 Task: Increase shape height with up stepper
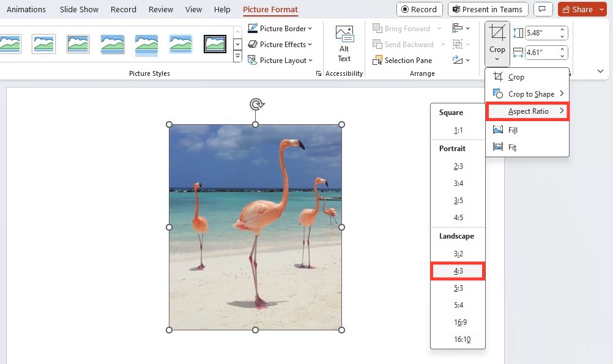pos(563,30)
